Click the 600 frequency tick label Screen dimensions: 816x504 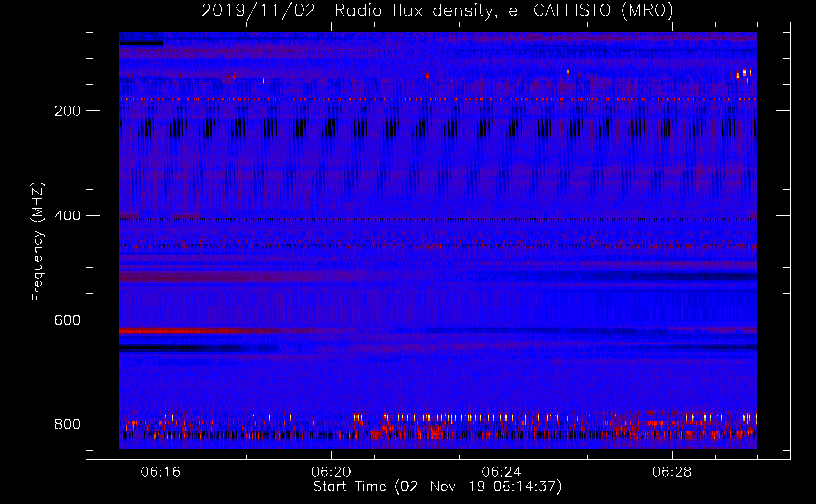tap(68, 321)
